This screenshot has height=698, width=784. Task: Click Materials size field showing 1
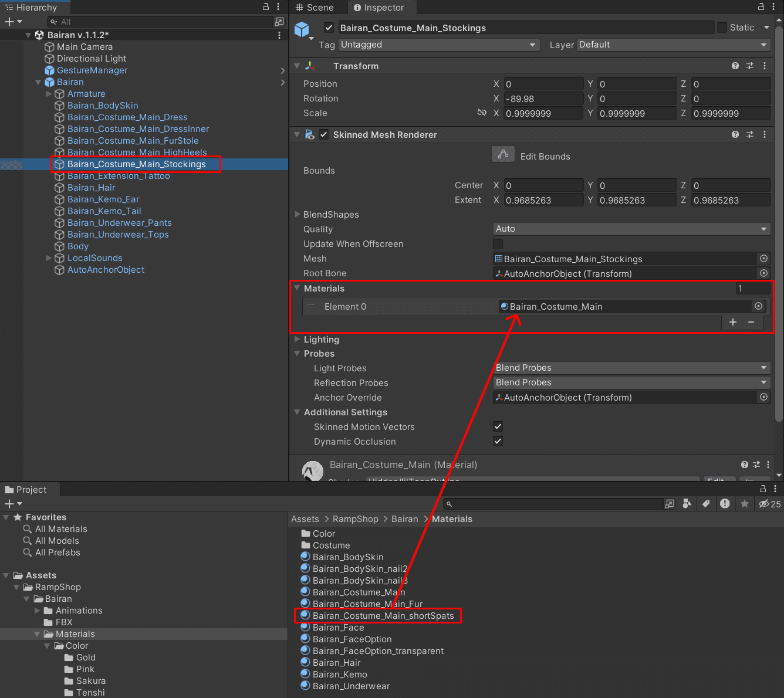(753, 288)
